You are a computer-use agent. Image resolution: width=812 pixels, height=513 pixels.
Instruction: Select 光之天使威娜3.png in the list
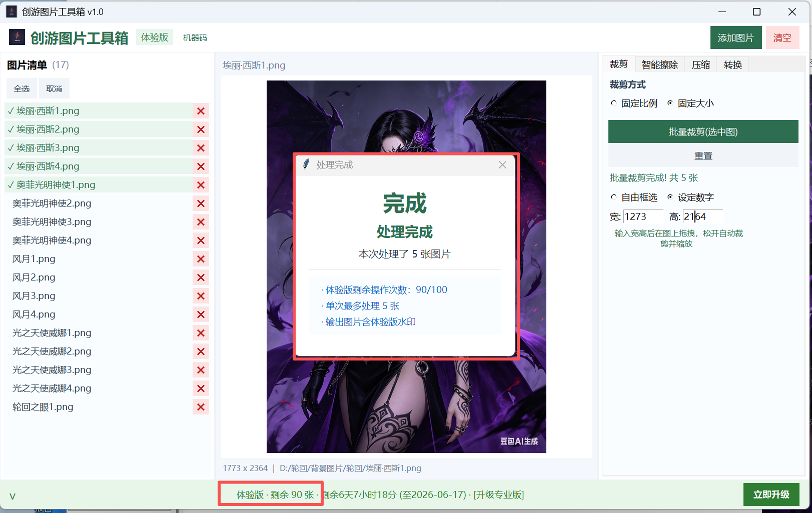pos(99,370)
